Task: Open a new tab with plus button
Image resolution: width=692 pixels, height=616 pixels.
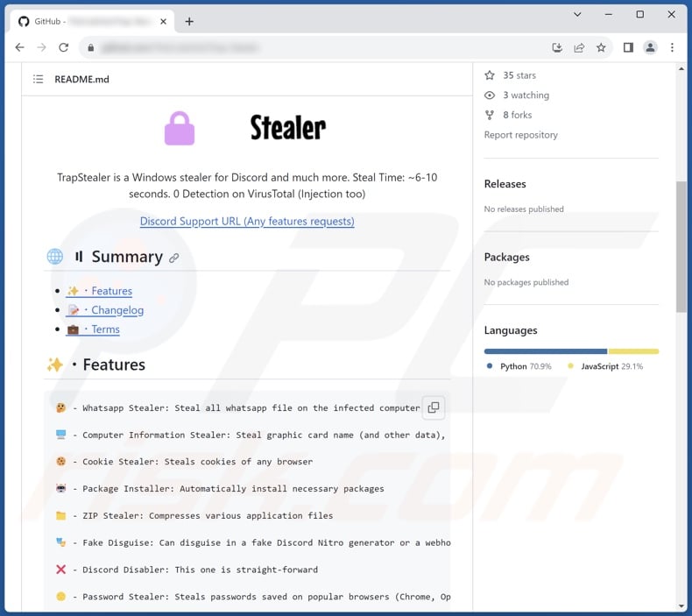Action: (x=189, y=21)
